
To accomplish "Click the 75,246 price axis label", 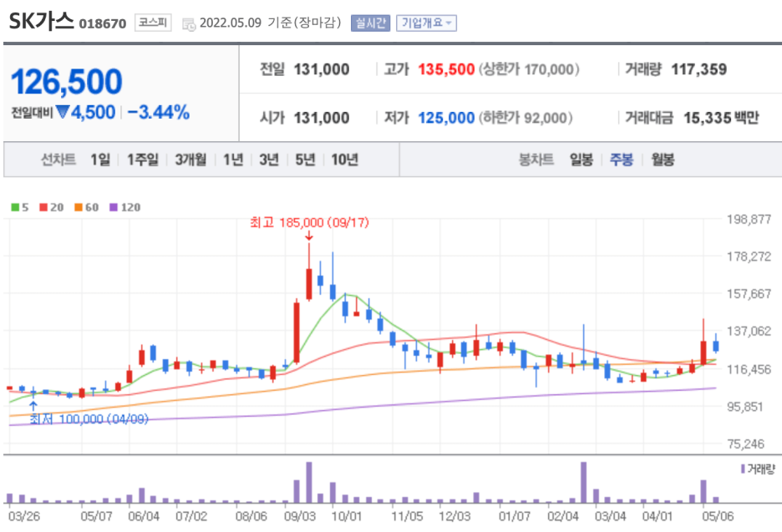I will [745, 443].
